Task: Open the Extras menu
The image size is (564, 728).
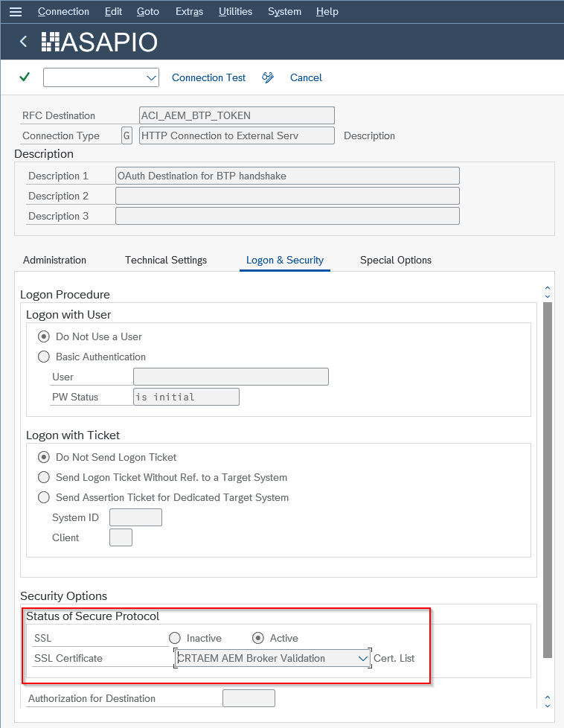Action: (190, 12)
